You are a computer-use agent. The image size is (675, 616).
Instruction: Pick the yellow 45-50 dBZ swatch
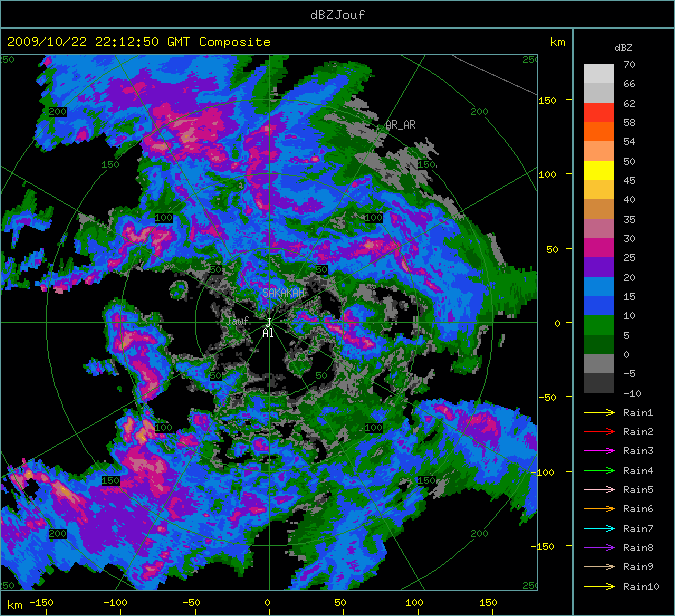(599, 170)
